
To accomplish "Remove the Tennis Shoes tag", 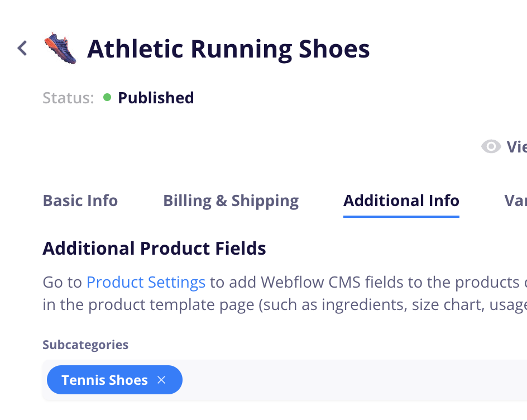I will [x=161, y=380].
